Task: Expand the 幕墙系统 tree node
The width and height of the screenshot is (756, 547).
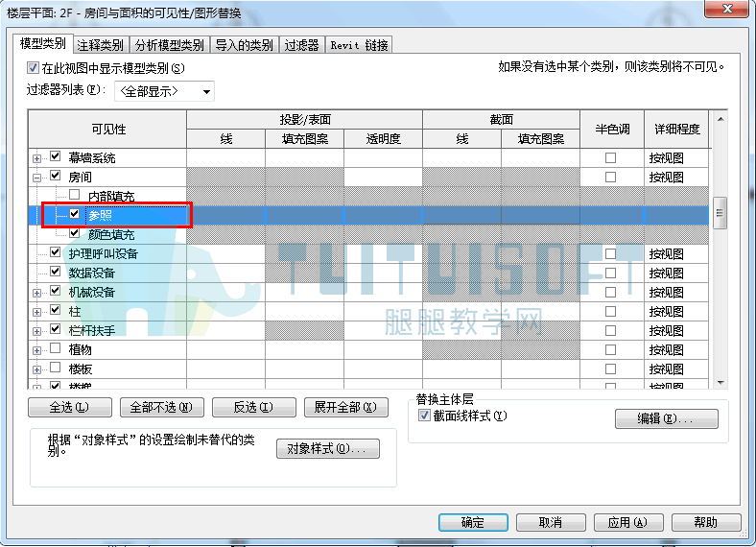Action: 36,158
